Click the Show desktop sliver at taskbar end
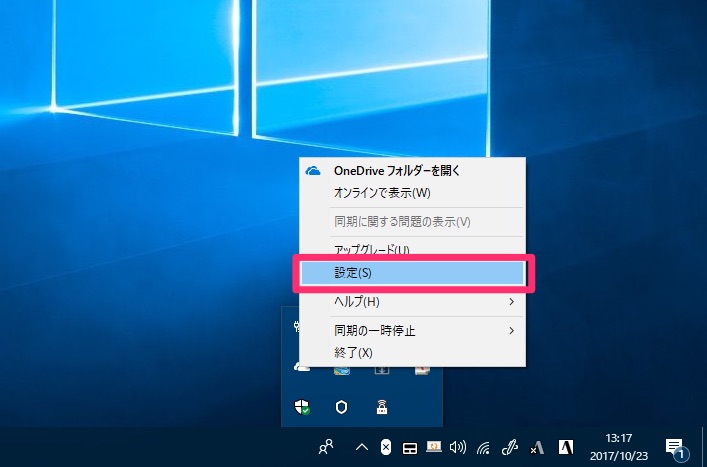The image size is (707, 467). [704, 447]
